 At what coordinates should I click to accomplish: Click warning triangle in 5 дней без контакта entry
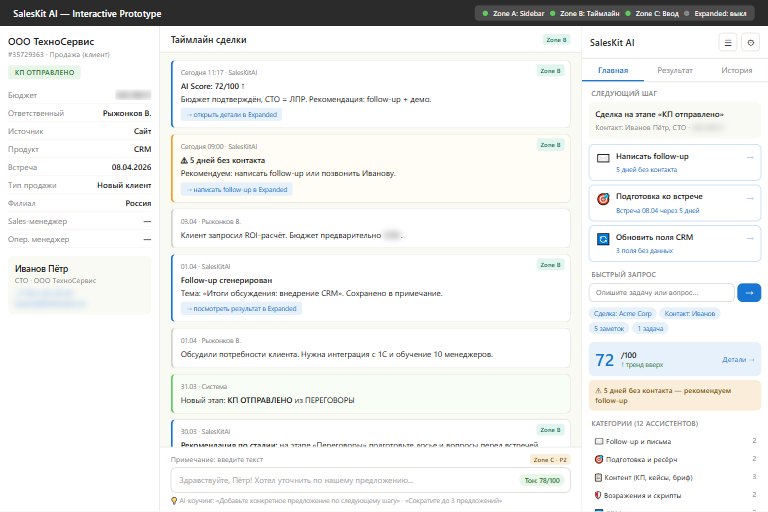(184, 160)
